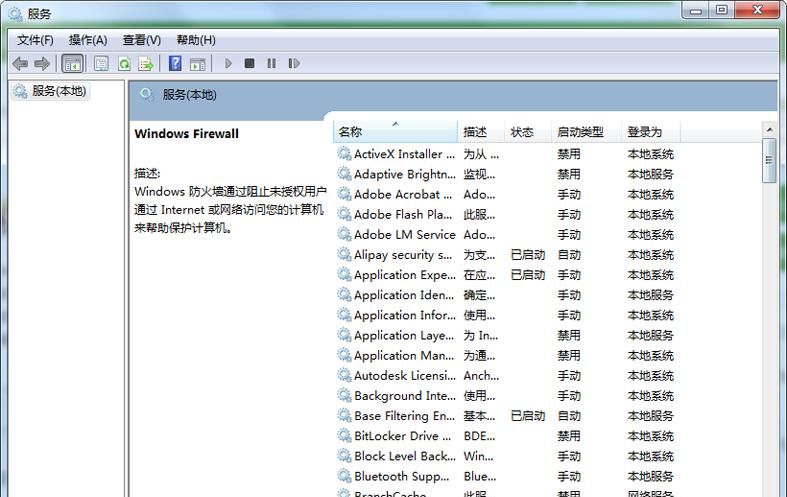Click the gear icon beside Alipay security

coord(344,255)
